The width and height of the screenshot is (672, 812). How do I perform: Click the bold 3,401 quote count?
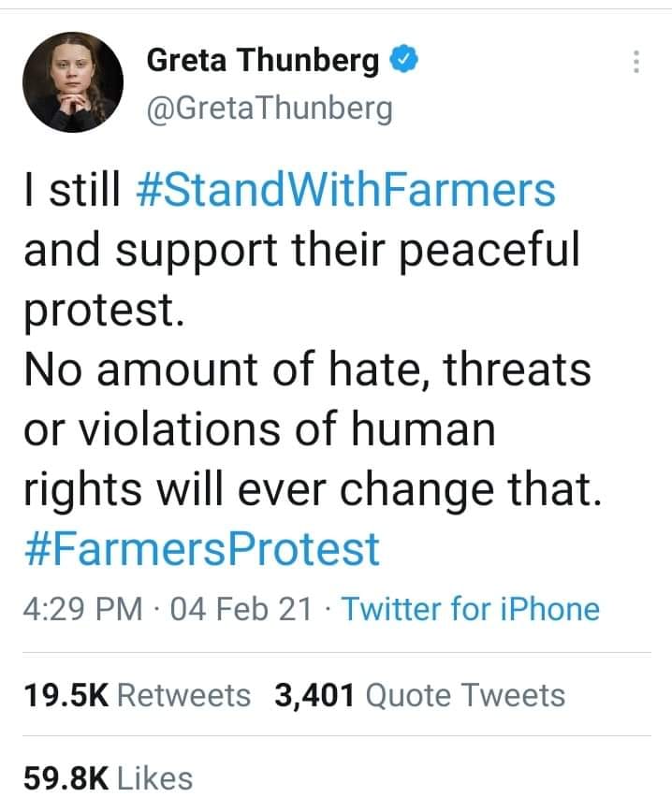[x=314, y=695]
